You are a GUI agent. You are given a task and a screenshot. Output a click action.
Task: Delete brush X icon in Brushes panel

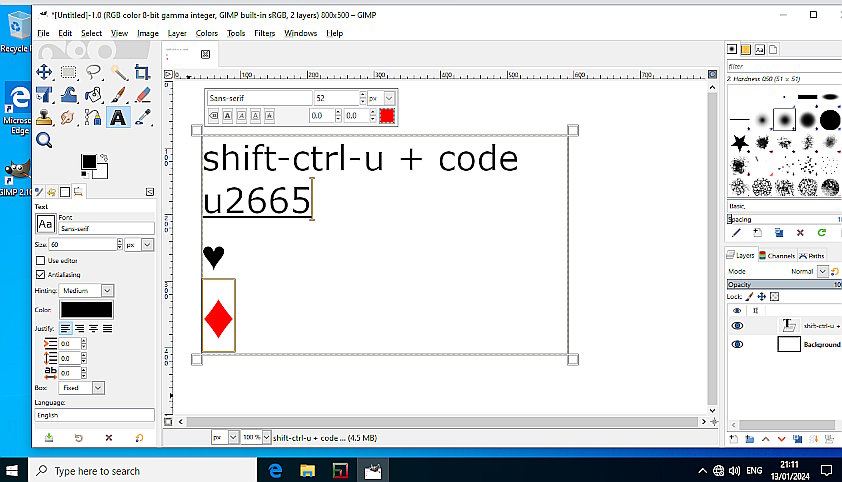tap(800, 233)
